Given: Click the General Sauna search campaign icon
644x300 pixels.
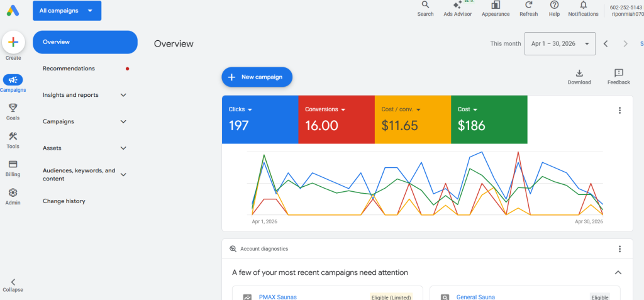Looking at the screenshot, I should point(445,297).
